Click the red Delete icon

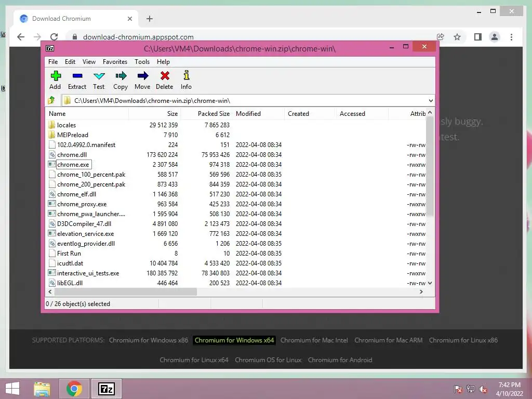coord(165,76)
